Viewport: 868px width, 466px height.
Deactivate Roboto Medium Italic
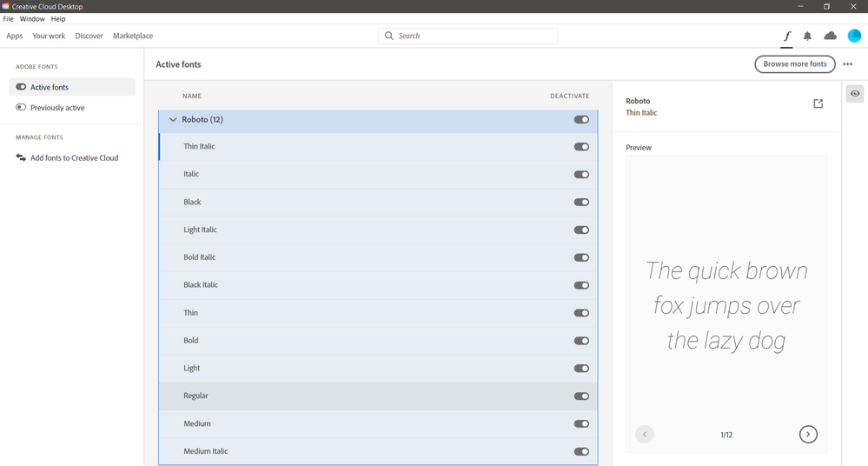[581, 451]
